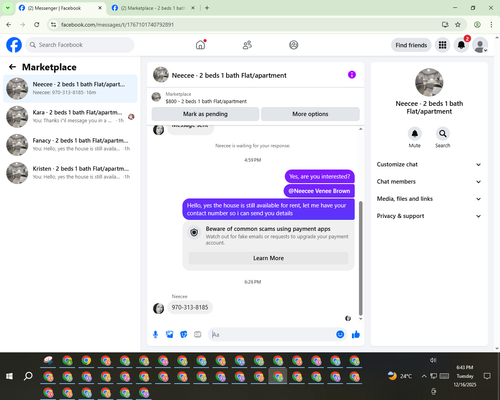Switch to the Marketplace - 2 beds tab
500x400 pixels.
(153, 8)
